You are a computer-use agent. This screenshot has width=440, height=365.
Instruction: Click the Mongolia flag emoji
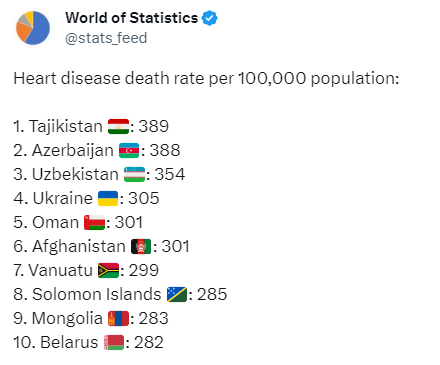(118, 318)
